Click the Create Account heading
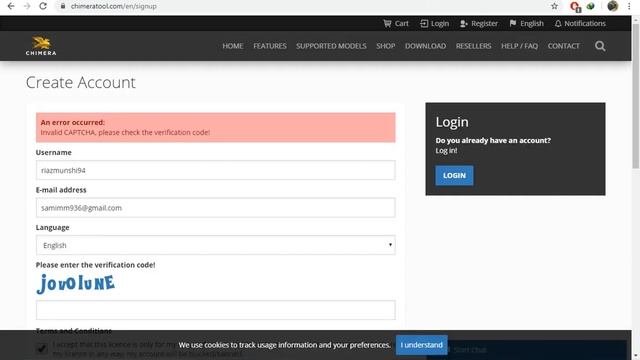Screen dimensions: 640x360 coord(80,82)
